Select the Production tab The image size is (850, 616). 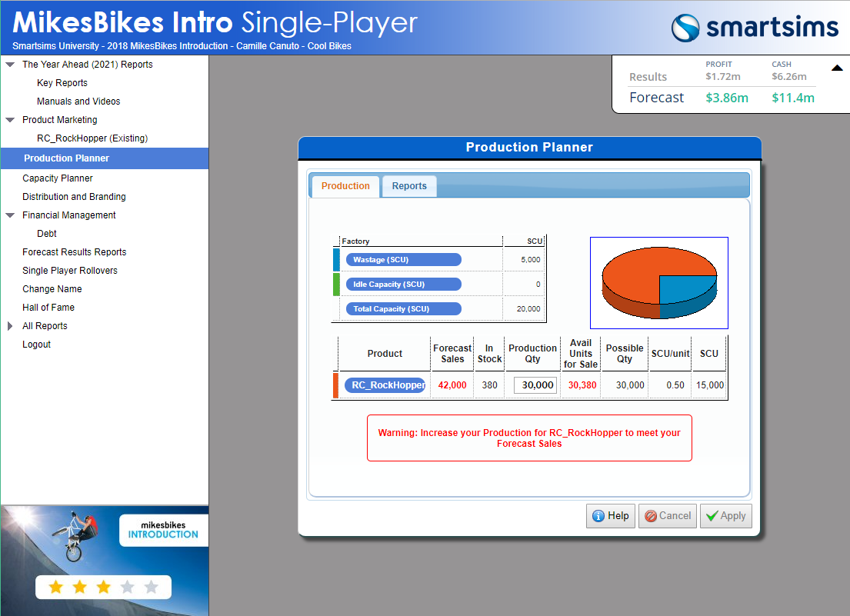tap(345, 186)
